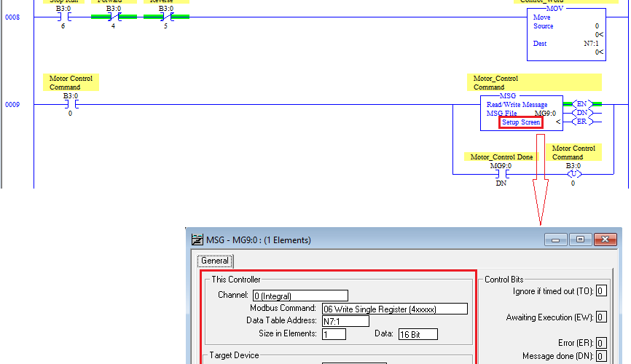Click the MSG DN output bit

click(x=582, y=113)
